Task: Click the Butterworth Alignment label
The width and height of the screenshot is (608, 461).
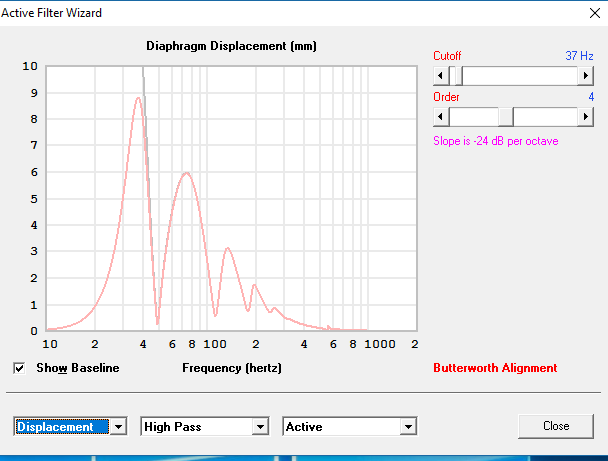Action: [495, 368]
